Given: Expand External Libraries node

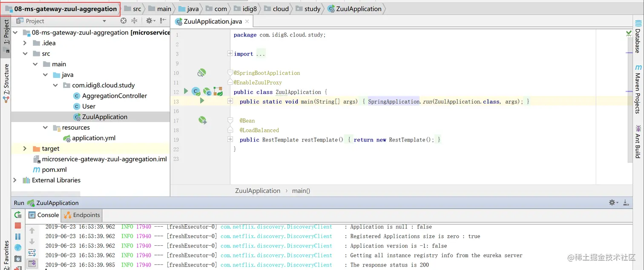Looking at the screenshot, I should (15, 180).
